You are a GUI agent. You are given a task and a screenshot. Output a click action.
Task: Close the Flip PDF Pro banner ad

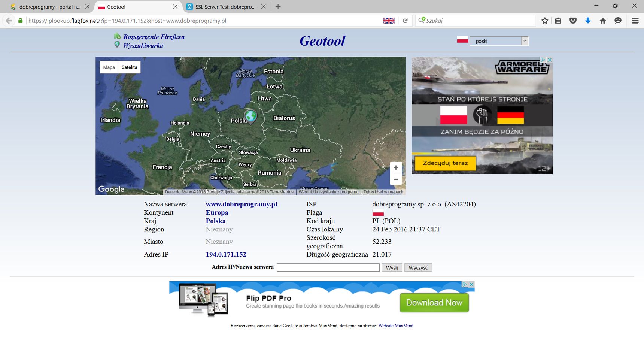click(471, 284)
